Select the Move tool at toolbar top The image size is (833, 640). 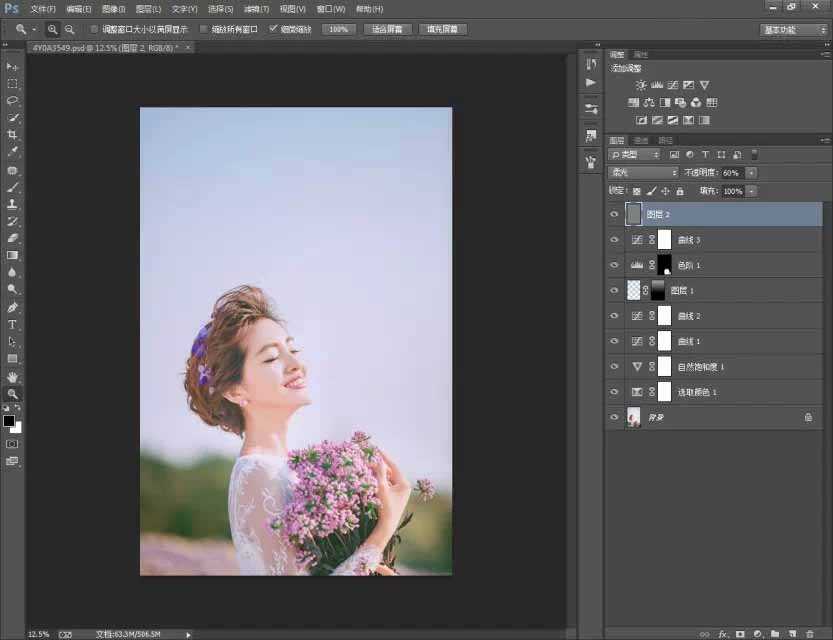tap(12, 66)
